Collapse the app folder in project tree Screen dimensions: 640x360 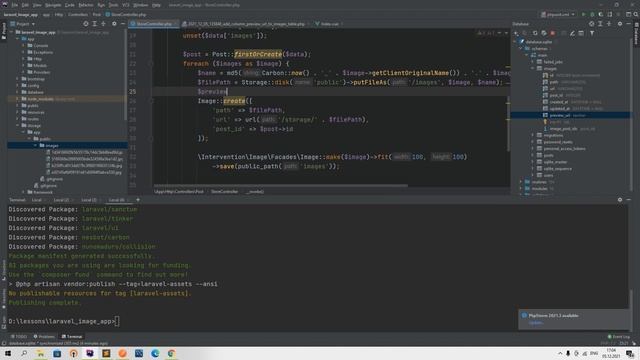[x=18, y=39]
